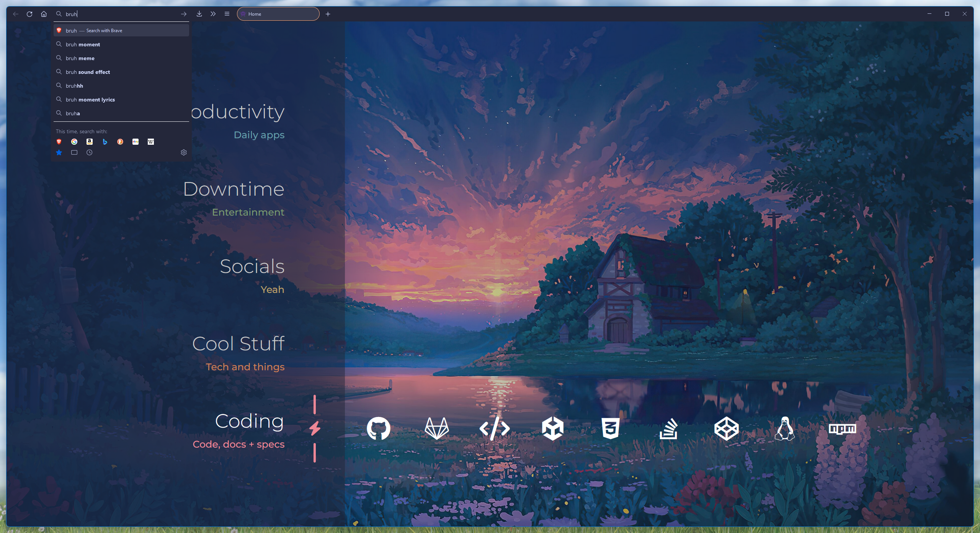Click the Stack Overflow icon

click(668, 428)
